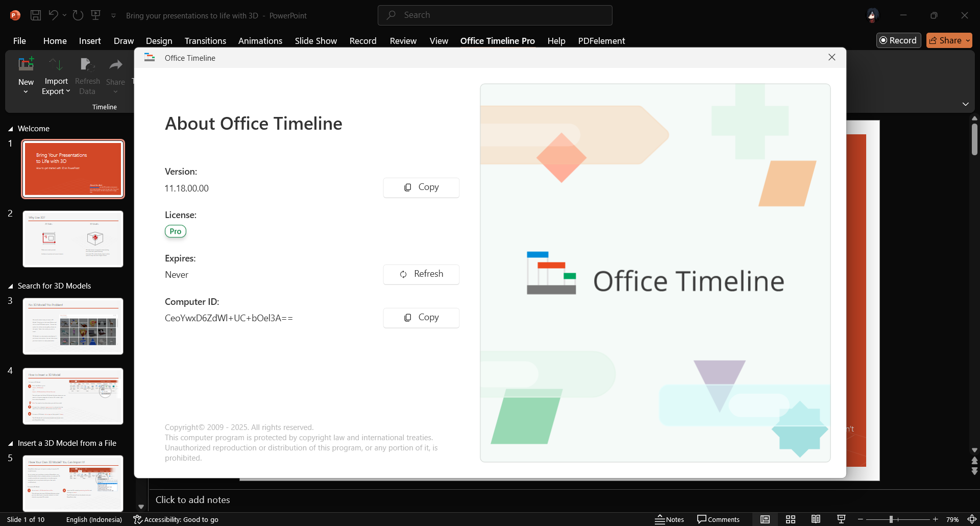Copy the Computer ID
Viewport: 980px width, 526px height.
click(x=421, y=318)
